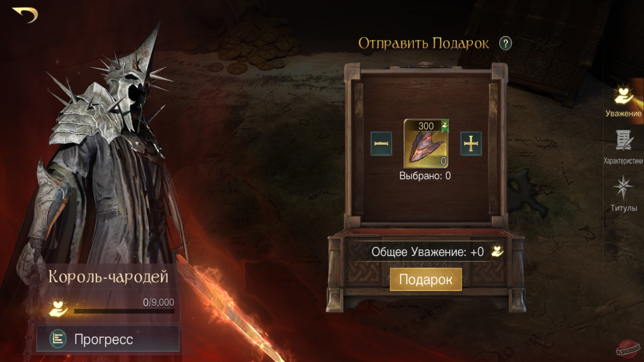The image size is (644, 362).
Task: Open the help question mark next to Отправить Подарок
Action: (x=505, y=44)
